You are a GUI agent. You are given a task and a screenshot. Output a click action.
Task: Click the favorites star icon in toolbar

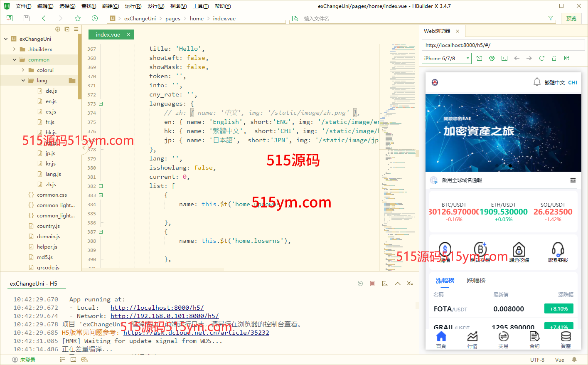pos(77,18)
